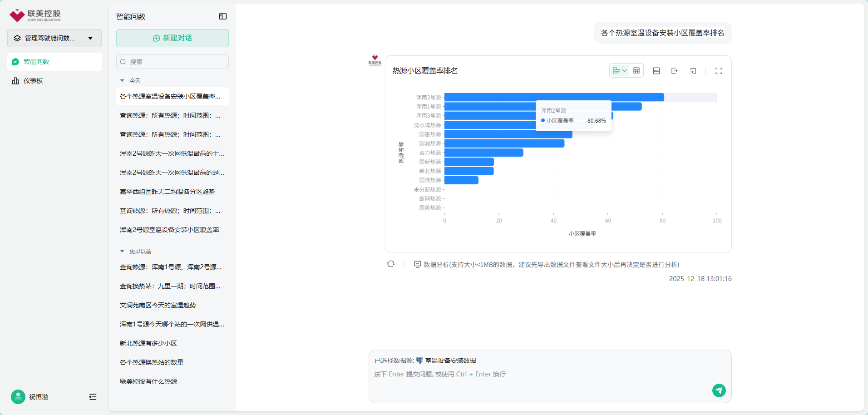Click the regenerate answer refresh icon
The height and width of the screenshot is (415, 868).
point(391,264)
